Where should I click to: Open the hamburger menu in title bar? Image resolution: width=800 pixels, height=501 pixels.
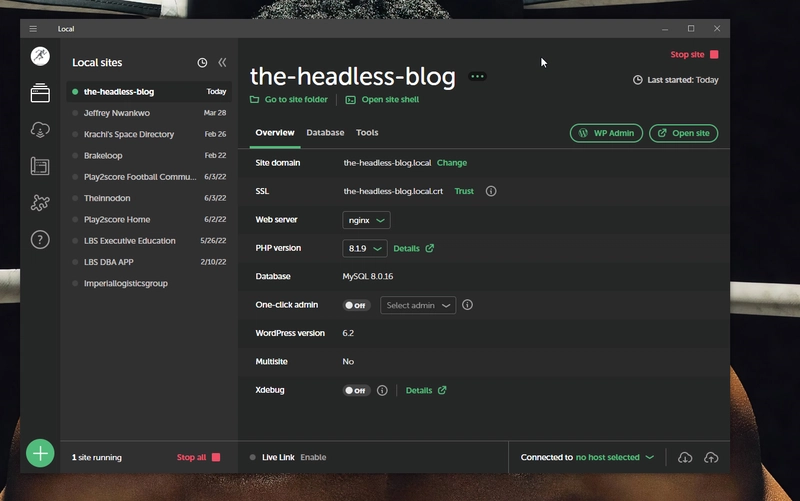(x=33, y=29)
